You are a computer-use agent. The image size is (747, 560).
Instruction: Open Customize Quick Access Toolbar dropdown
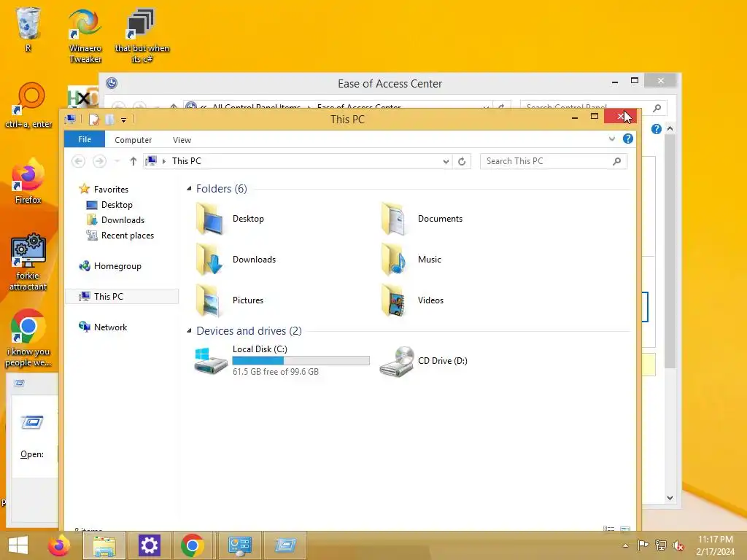pos(123,120)
